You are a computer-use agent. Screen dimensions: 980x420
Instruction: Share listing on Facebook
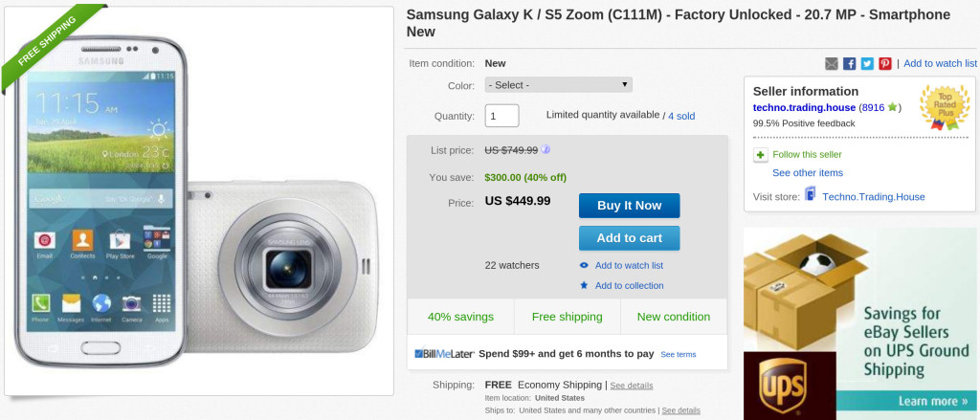pyautogui.click(x=849, y=63)
